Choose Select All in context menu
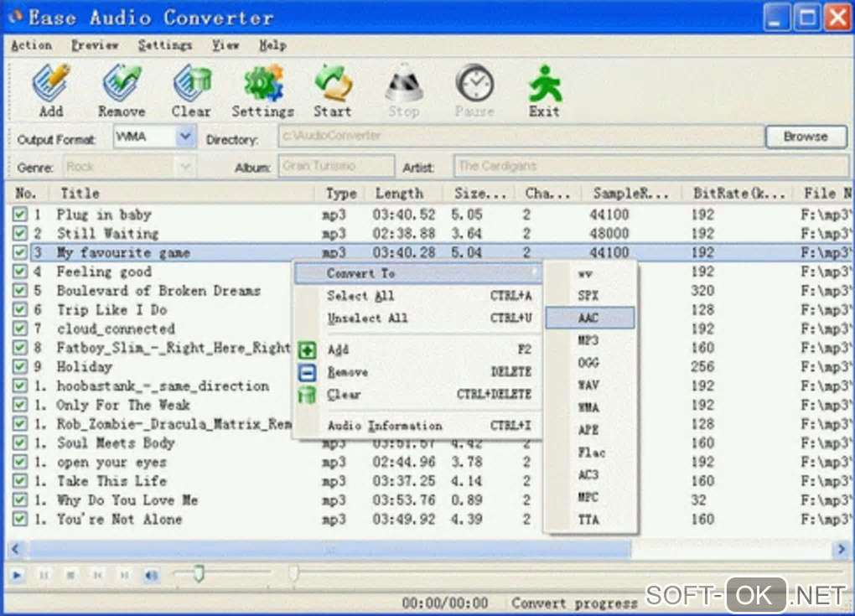The width and height of the screenshot is (855, 616). (418, 296)
